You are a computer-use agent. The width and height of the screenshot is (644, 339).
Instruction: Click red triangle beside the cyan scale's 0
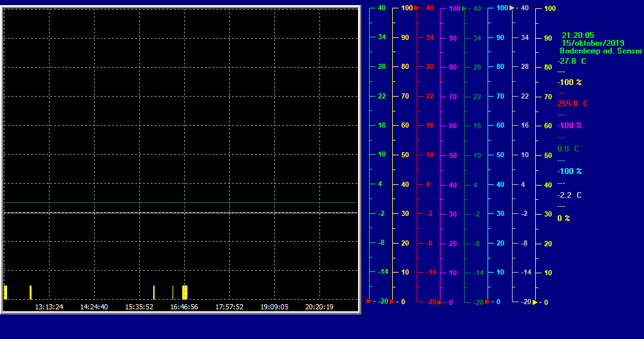pos(488,301)
